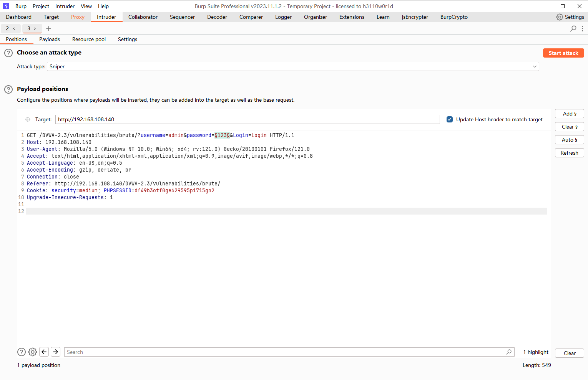This screenshot has width=588, height=380.
Task: Click the User-Agent header line
Action: click(168, 149)
